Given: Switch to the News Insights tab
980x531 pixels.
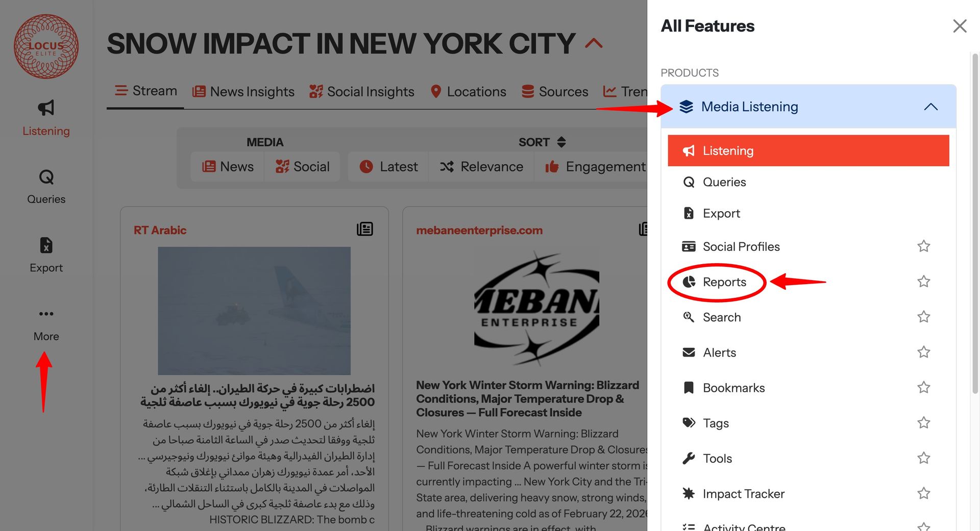Looking at the screenshot, I should [x=243, y=92].
